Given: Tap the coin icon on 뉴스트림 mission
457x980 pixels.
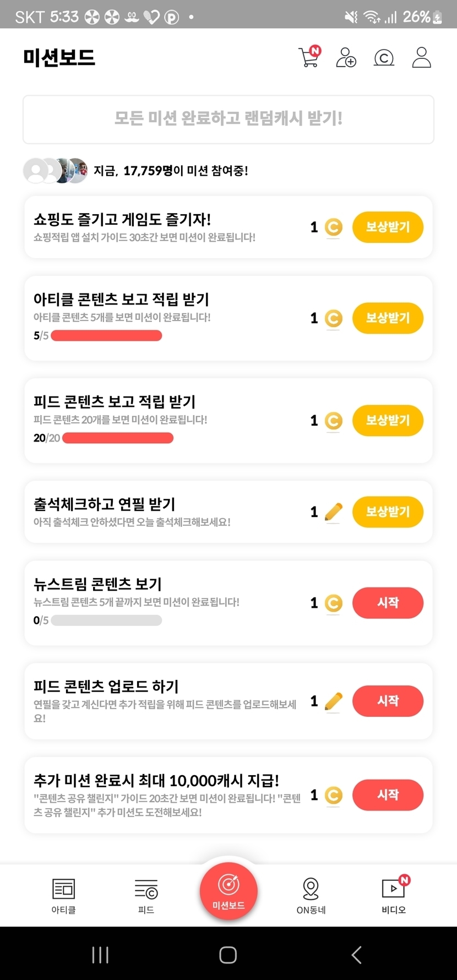Looking at the screenshot, I should tap(333, 603).
